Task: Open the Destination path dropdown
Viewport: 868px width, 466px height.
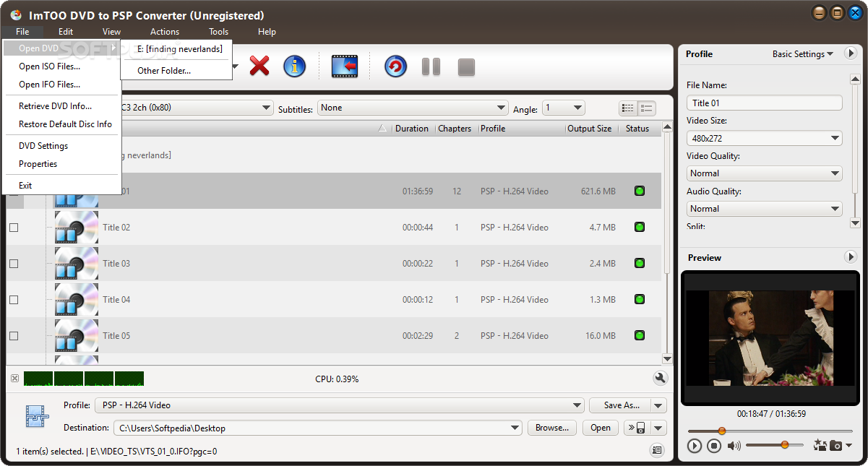Action: 318,428
